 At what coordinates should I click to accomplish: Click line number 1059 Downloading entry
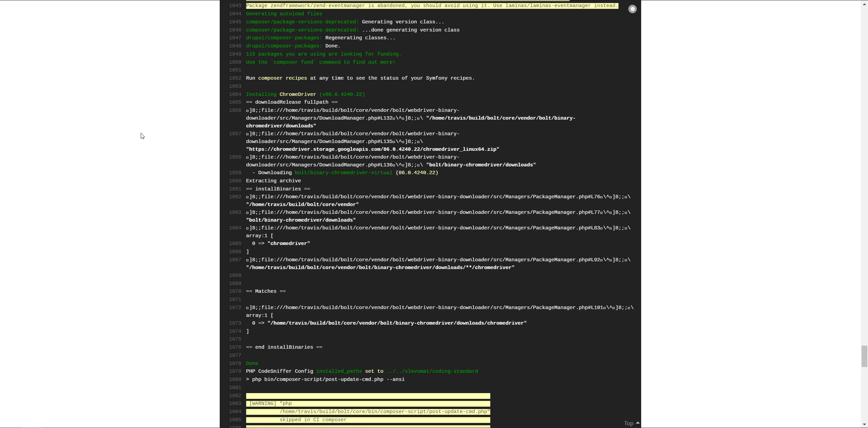click(235, 172)
